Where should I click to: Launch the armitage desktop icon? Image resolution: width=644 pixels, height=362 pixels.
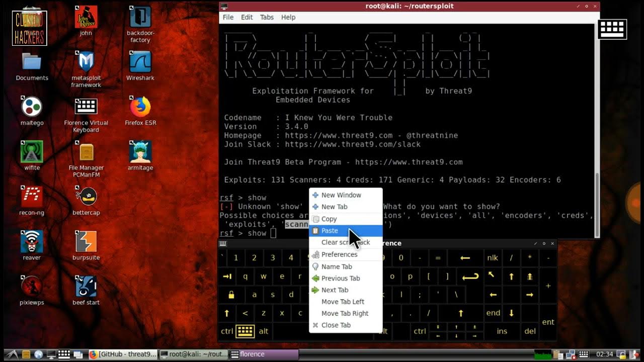coord(140,156)
